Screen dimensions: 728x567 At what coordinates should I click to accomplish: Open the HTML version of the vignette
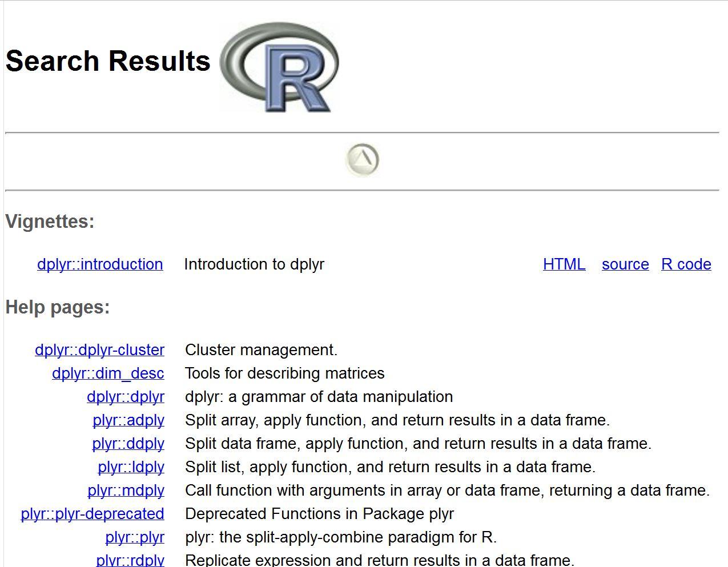(x=564, y=264)
